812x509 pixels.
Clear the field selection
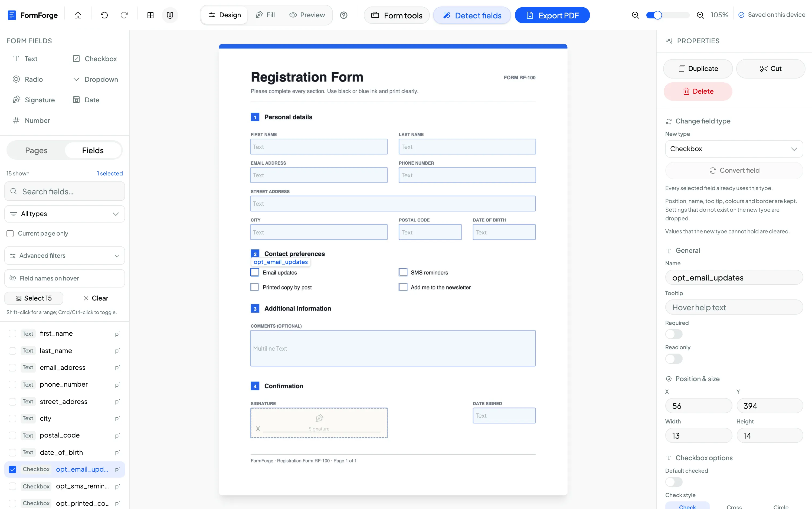coord(96,298)
